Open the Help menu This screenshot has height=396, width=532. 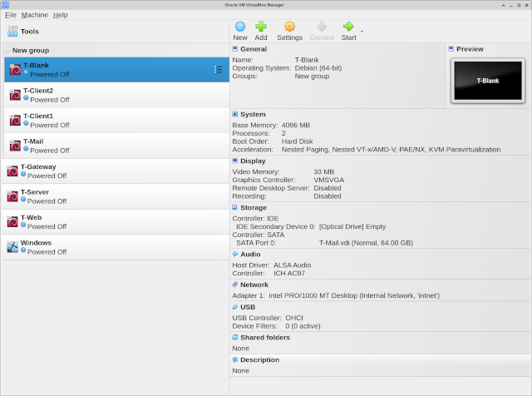coord(61,15)
